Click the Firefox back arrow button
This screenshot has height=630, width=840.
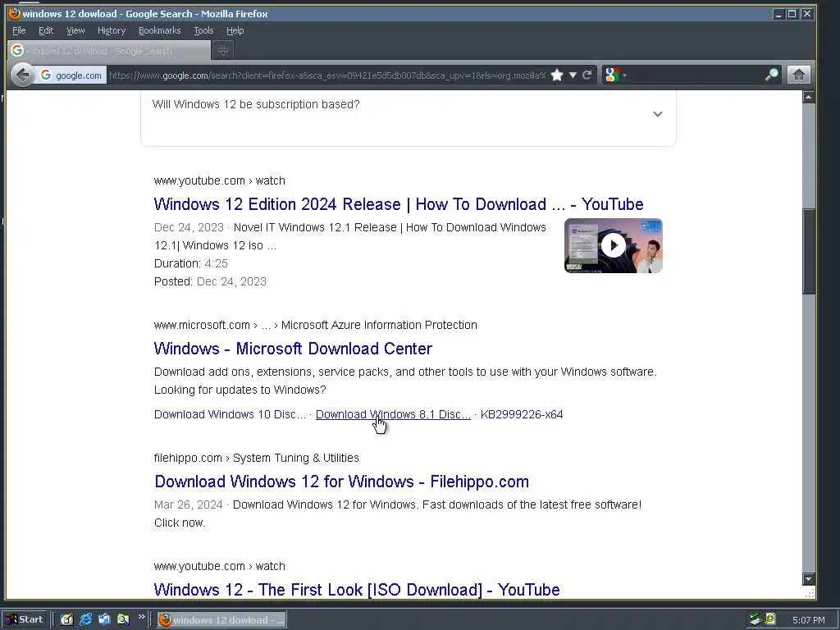point(23,75)
